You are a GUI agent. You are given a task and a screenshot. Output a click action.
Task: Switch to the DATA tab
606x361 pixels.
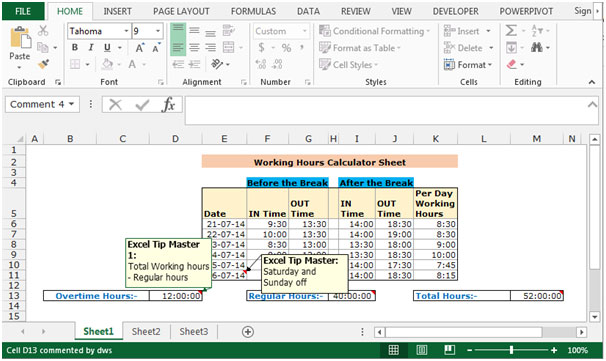(x=308, y=11)
